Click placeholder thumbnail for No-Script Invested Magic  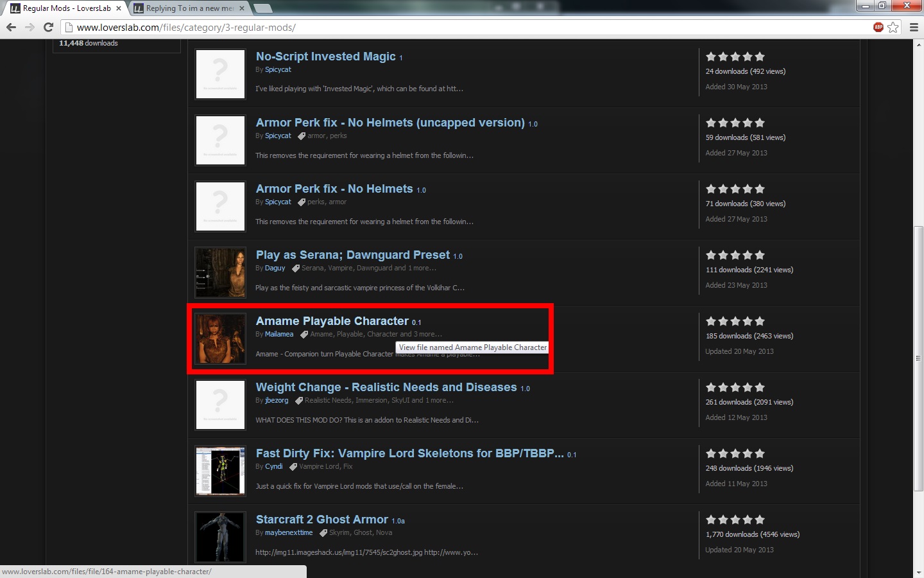click(x=220, y=74)
